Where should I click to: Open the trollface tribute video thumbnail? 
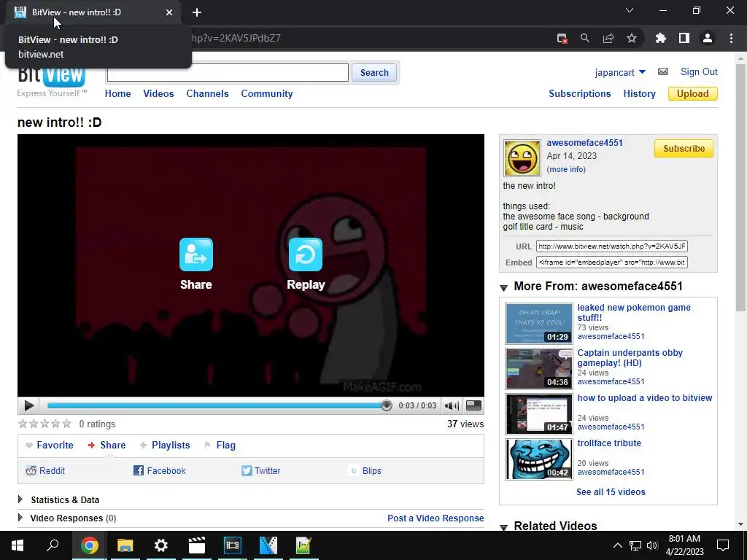pyautogui.click(x=539, y=459)
